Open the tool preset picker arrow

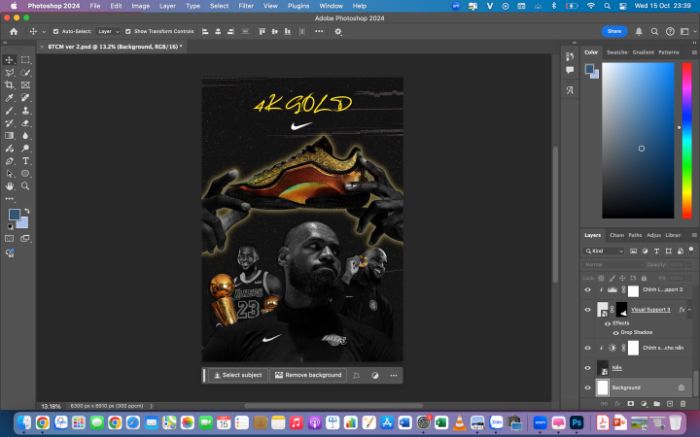click(44, 32)
